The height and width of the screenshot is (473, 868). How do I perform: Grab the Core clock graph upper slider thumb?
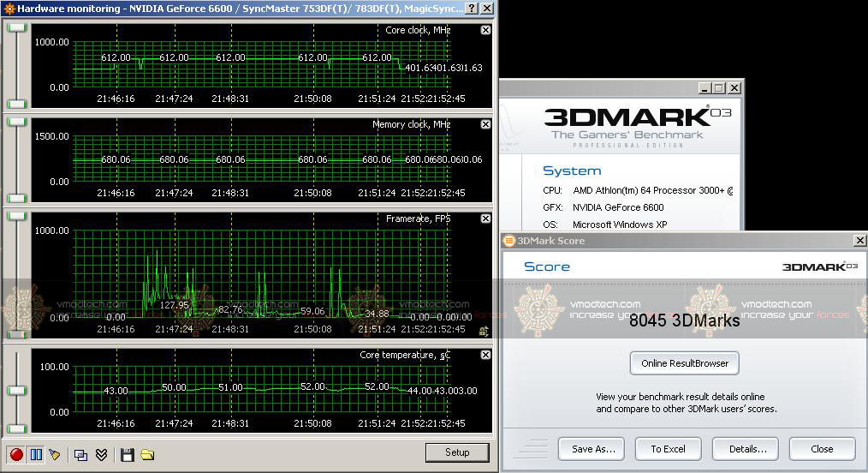click(x=16, y=27)
